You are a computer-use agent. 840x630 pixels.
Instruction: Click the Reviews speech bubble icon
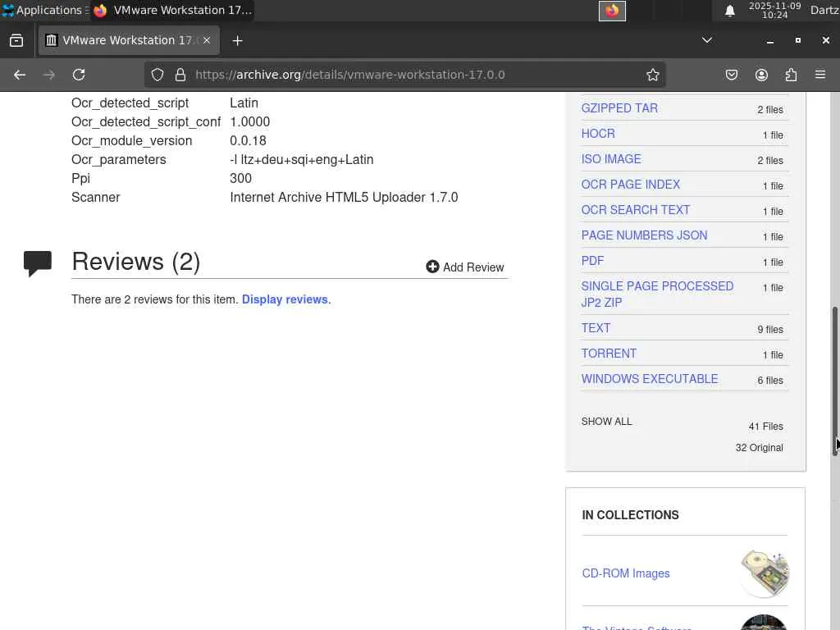[38, 263]
